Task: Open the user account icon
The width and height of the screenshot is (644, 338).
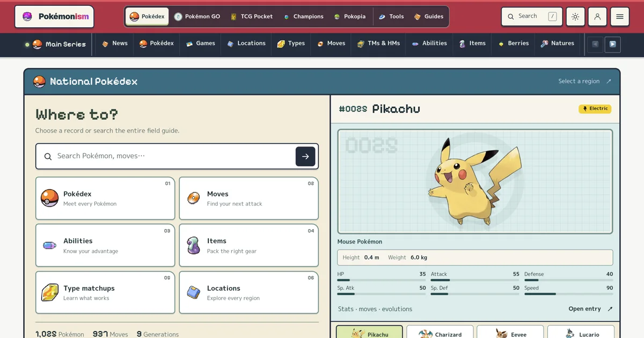Action: 597,17
